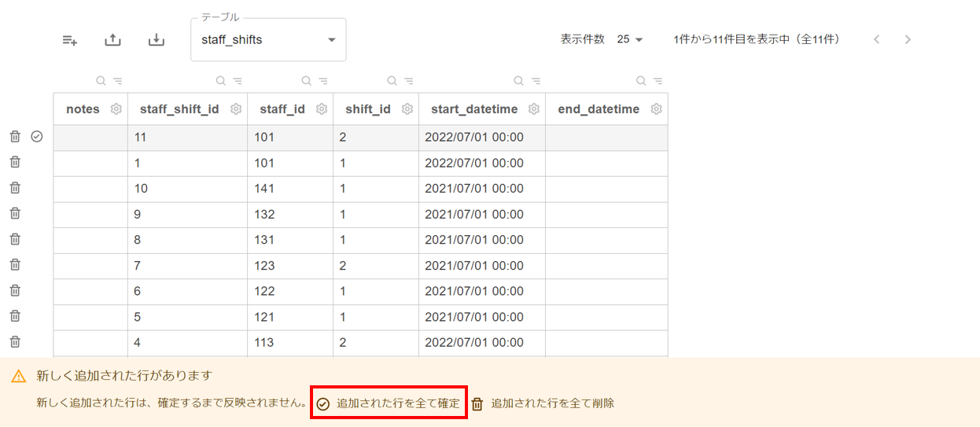Go to next page arrow
Viewport: 980px width, 427px height.
click(908, 39)
